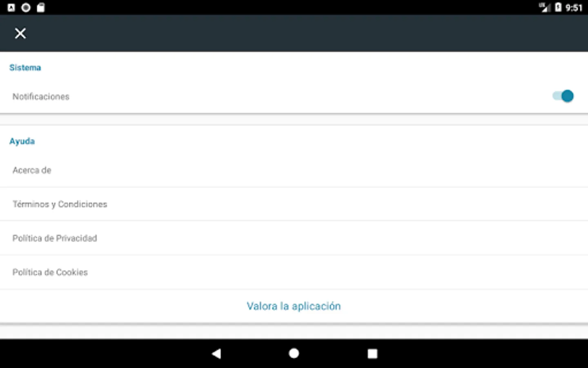
Task: Select the Notificaciones label row
Action: [294, 96]
